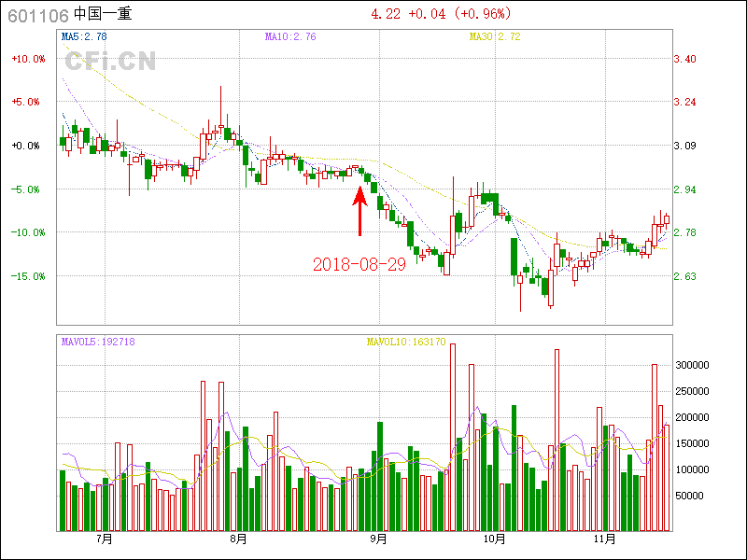Click the 250000 volume axis label

click(692, 391)
